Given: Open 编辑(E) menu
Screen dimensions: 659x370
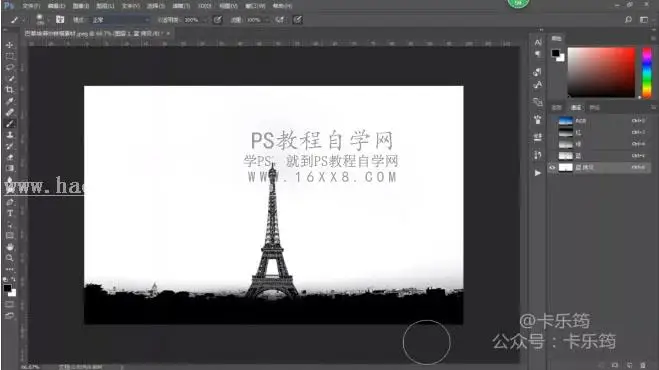Looking at the screenshot, I should (56, 6).
